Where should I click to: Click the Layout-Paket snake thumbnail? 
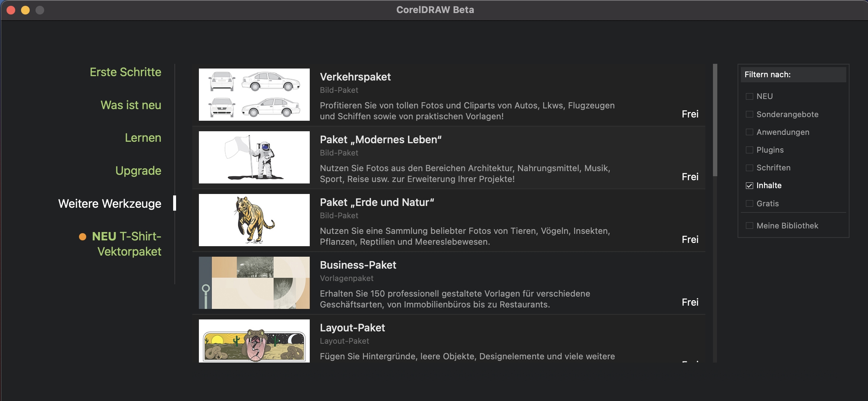254,341
